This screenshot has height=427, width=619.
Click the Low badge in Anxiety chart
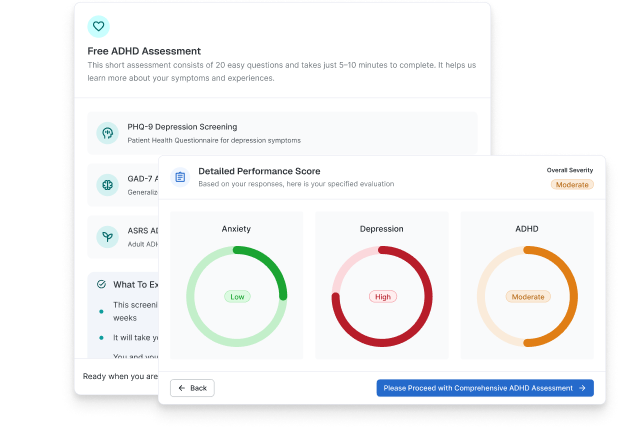[x=237, y=297]
